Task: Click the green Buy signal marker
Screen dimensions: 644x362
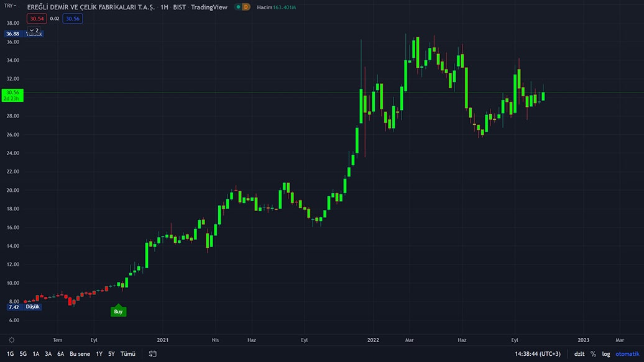Action: [x=118, y=311]
